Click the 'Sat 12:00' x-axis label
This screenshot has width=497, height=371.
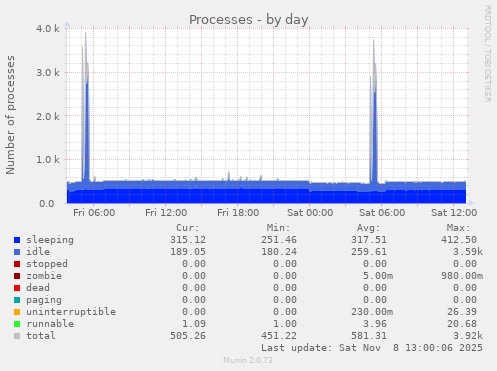[x=454, y=213]
